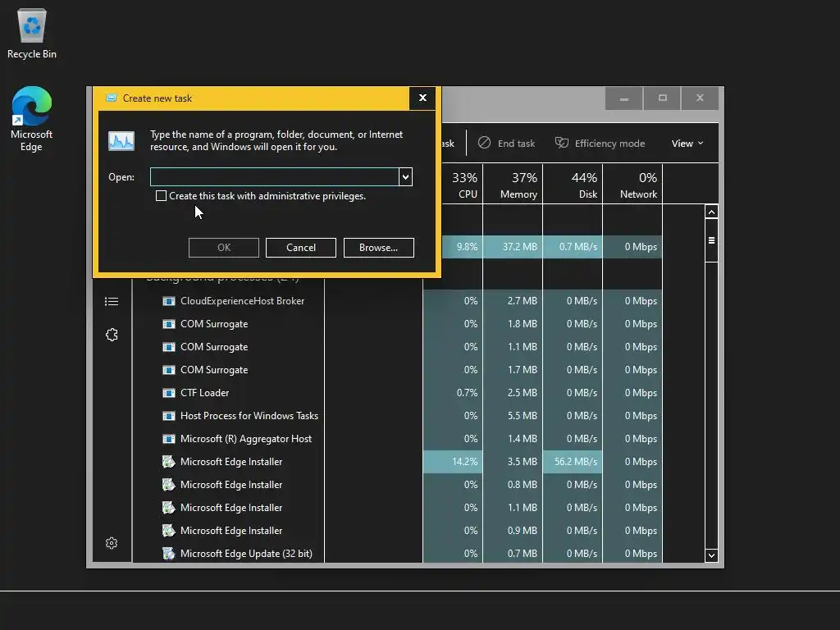Click the Browse... button
The width and height of the screenshot is (840, 630).
(x=379, y=248)
